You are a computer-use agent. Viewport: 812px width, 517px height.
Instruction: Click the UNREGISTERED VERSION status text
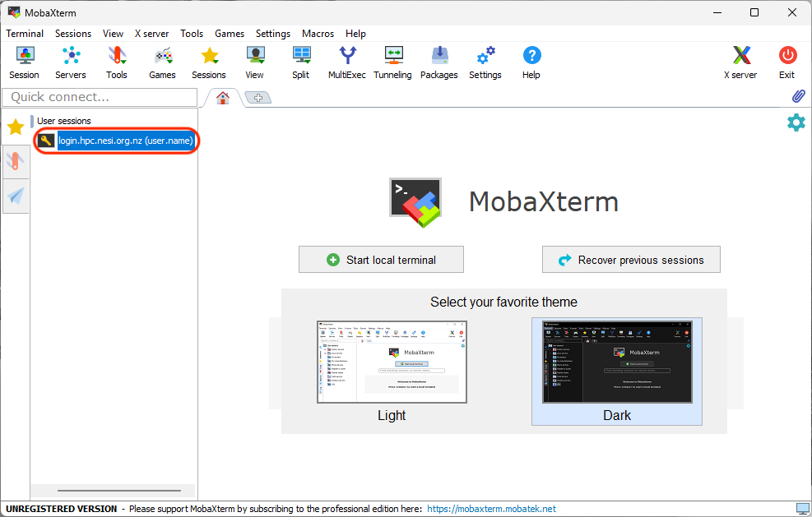click(x=61, y=509)
